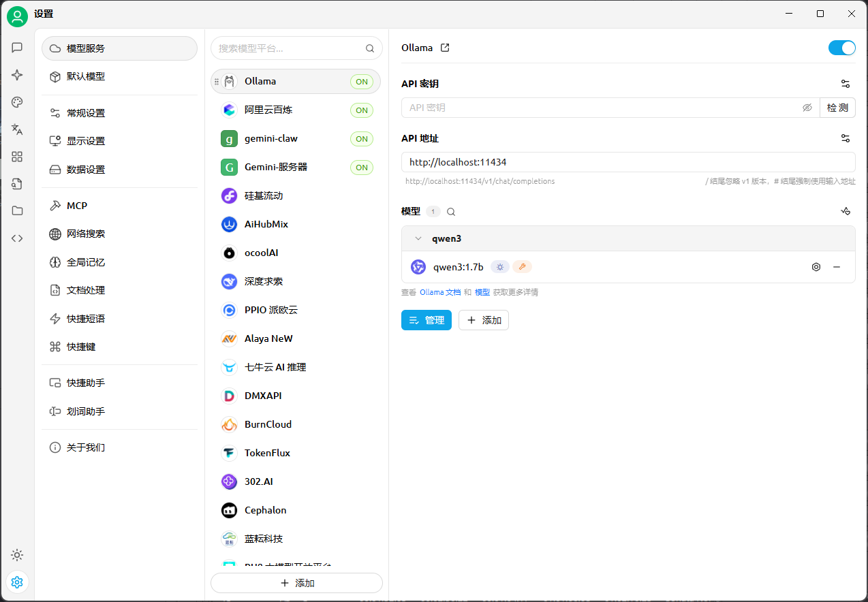Open 划词助手 settings section
The height and width of the screenshot is (602, 868).
tap(119, 411)
